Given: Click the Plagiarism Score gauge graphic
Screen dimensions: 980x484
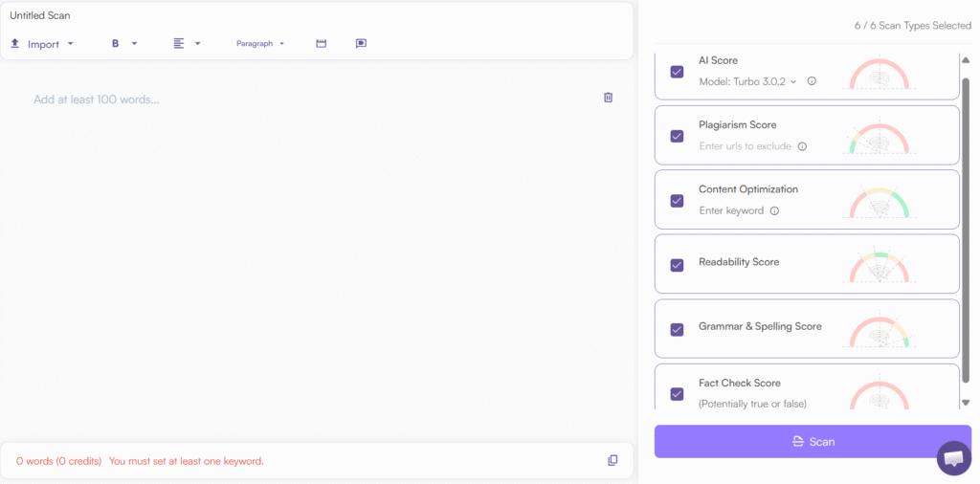Looking at the screenshot, I should click(880, 138).
